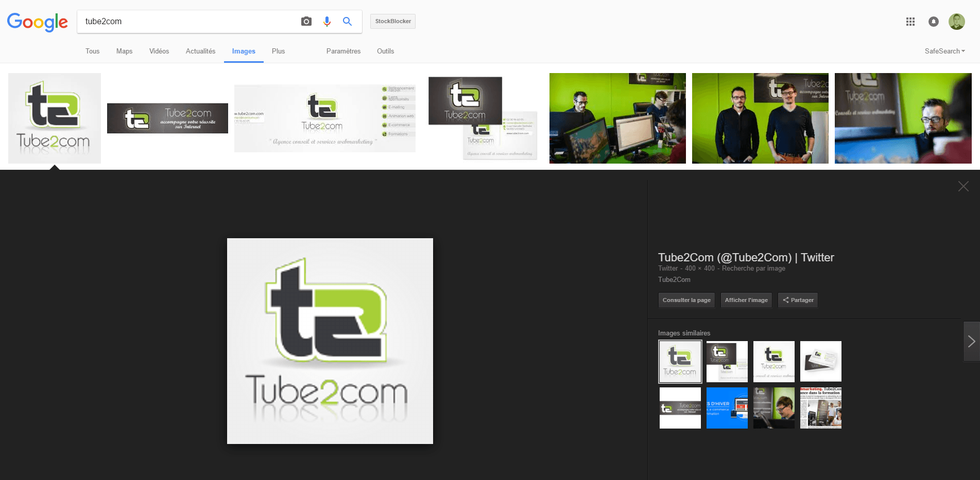Open the Plus menu
Viewport: 980px width, 480px height.
click(x=278, y=51)
